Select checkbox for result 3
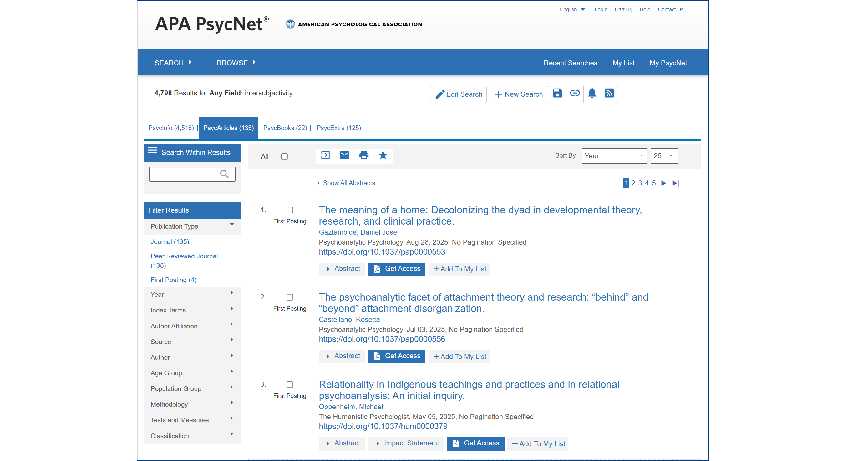868x461 pixels. [x=290, y=384]
